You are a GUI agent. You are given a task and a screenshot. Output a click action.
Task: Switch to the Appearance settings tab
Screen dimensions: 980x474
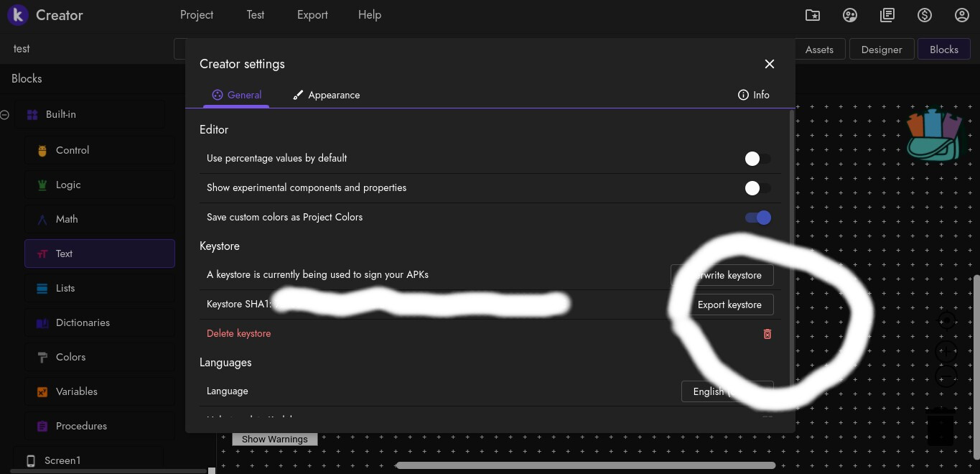coord(326,95)
